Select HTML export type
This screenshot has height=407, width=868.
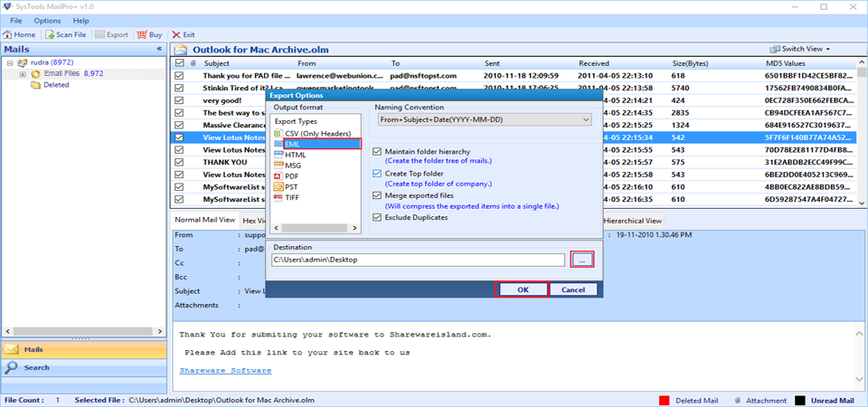click(290, 155)
